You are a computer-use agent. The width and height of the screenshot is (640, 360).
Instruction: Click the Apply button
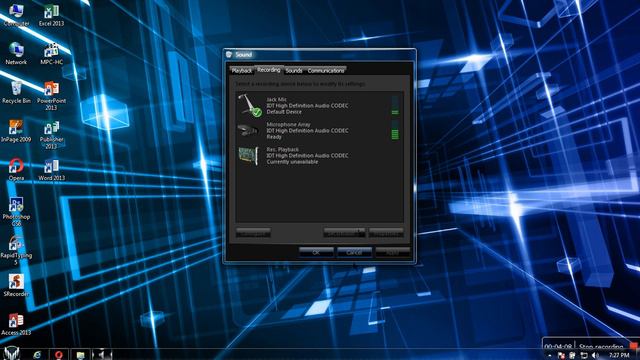pyautogui.click(x=392, y=253)
